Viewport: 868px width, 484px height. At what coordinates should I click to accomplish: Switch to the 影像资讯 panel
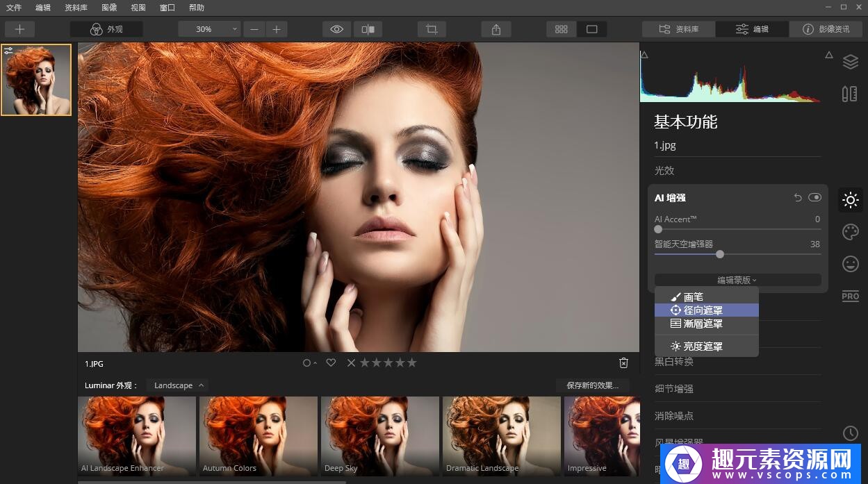[x=826, y=29]
